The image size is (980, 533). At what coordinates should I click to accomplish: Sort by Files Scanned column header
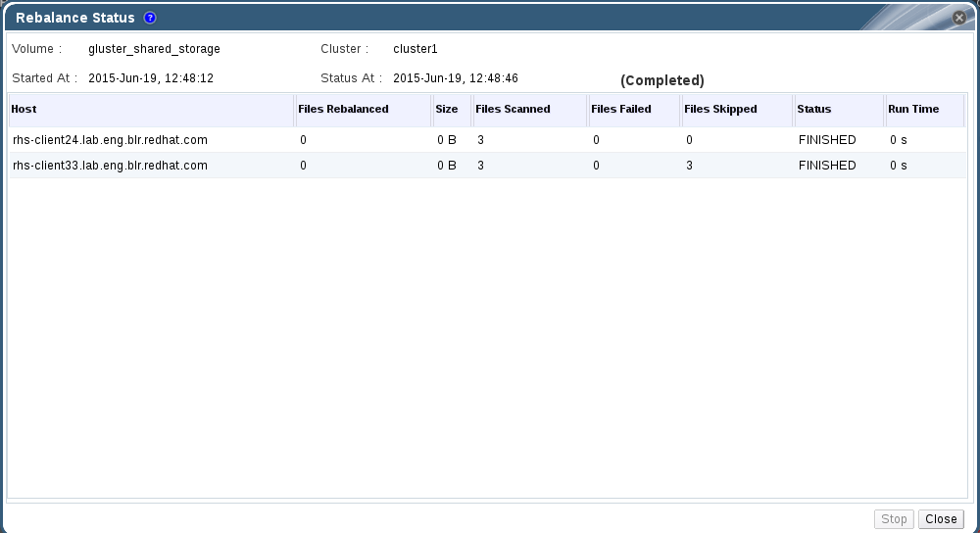[513, 109]
